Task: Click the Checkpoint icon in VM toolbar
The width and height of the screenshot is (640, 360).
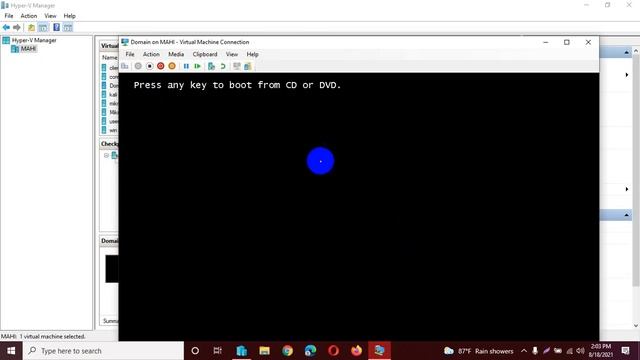Action: 211,66
